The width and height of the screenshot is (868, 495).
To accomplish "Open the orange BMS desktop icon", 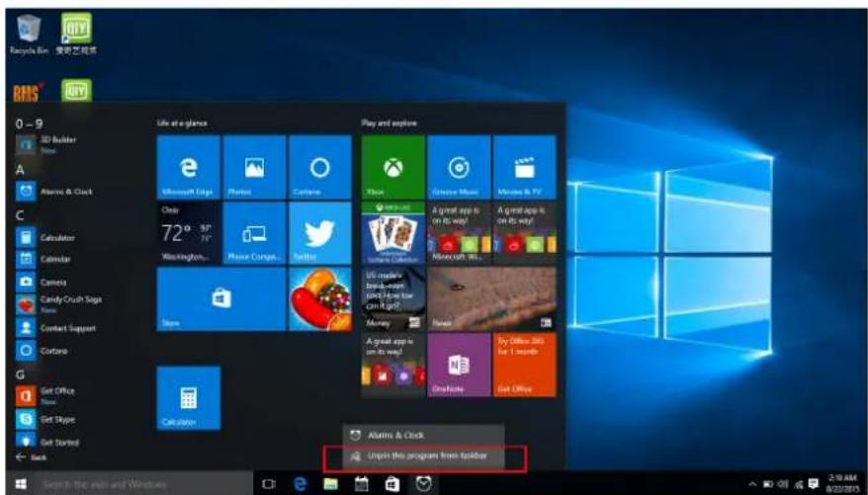I will tap(27, 92).
